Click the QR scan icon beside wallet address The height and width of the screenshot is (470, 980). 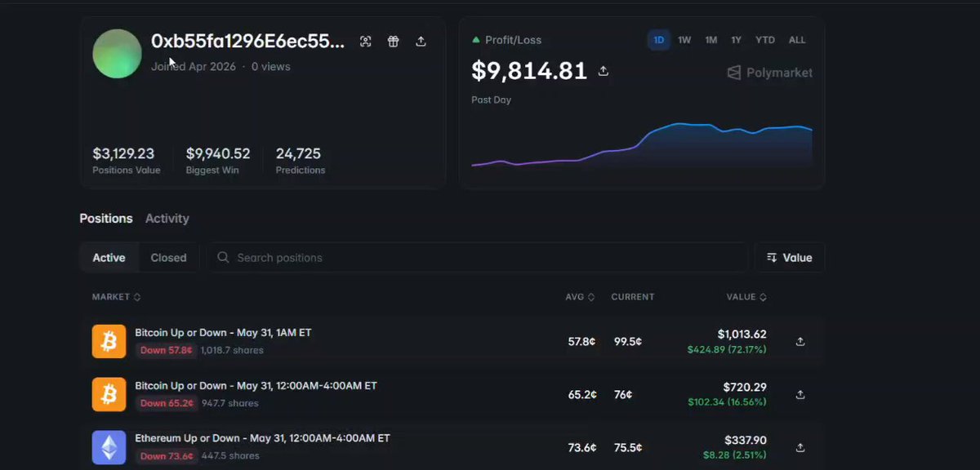click(x=366, y=42)
